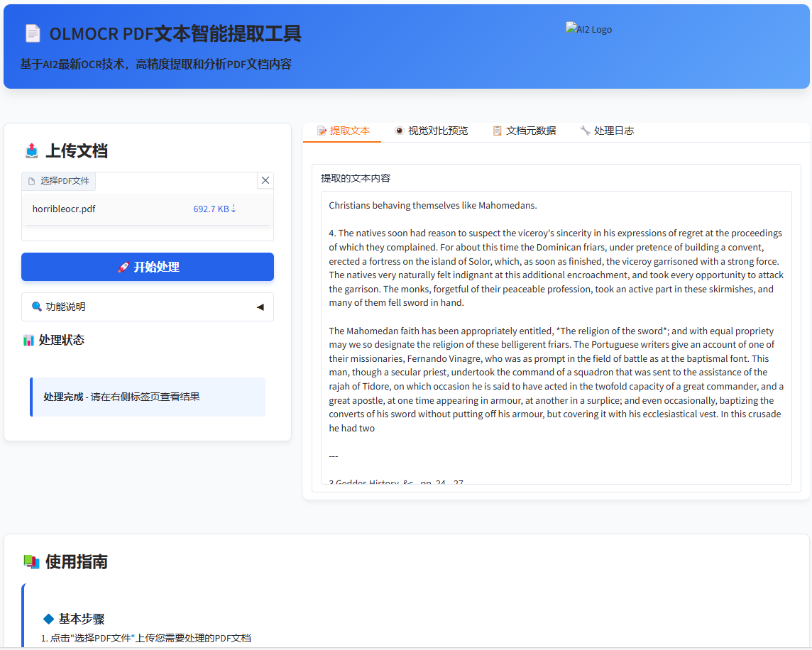Viewport: 812px width, 650px height.
Task: Remove the uploaded file with the X button
Action: point(265,180)
